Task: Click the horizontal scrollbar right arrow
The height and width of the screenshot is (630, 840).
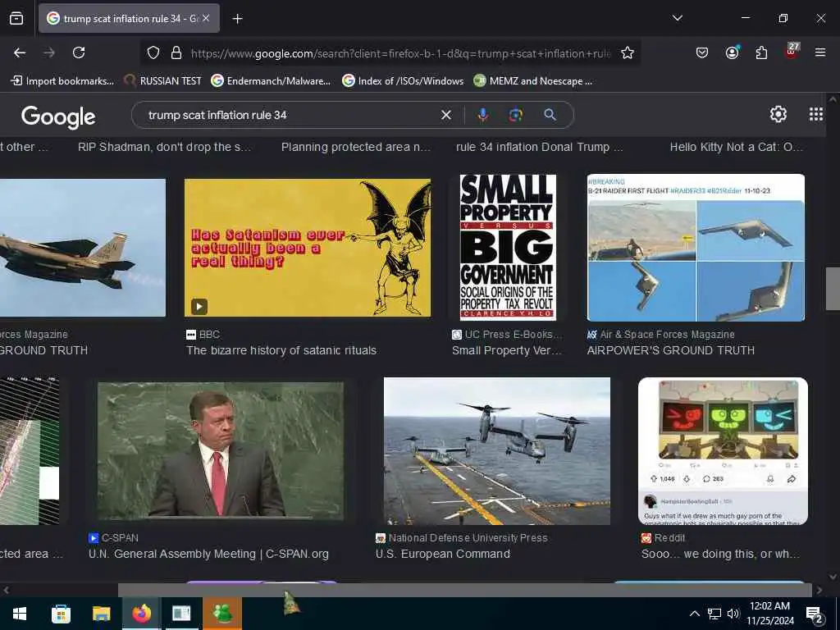Action: (819, 590)
